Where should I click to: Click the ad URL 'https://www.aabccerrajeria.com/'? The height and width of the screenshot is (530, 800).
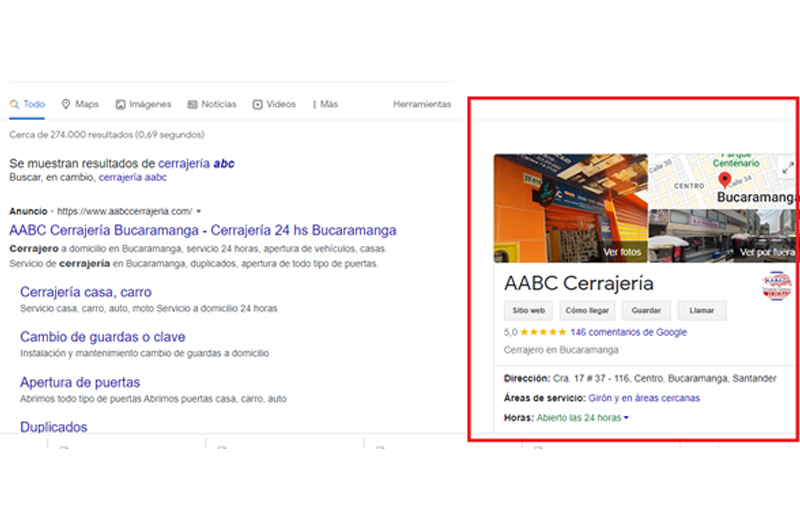coord(124,211)
